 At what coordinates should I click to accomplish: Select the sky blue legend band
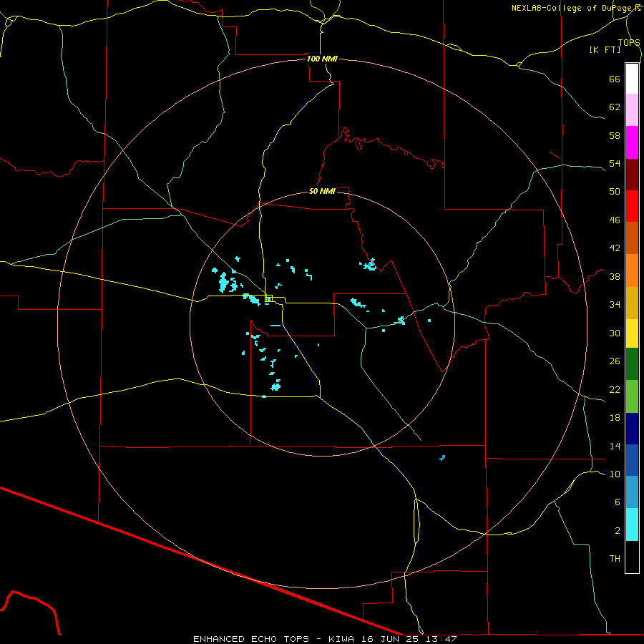click(632, 492)
